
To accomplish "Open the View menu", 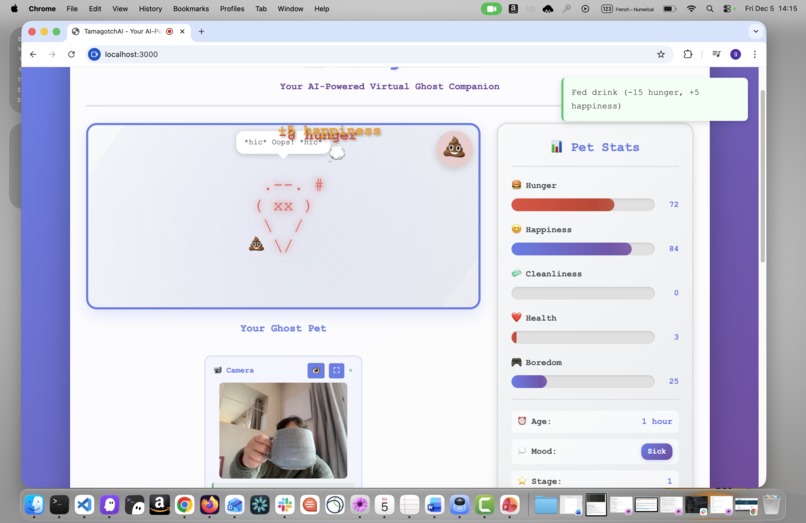I will coord(120,9).
